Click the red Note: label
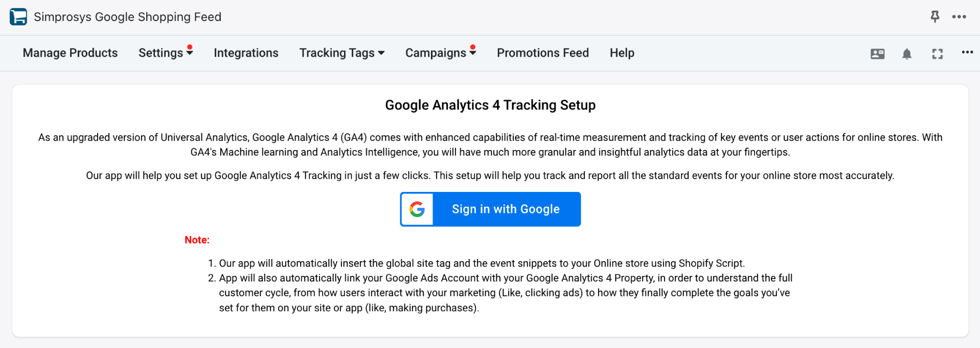Screen dimensions: 980x348 coord(197,240)
